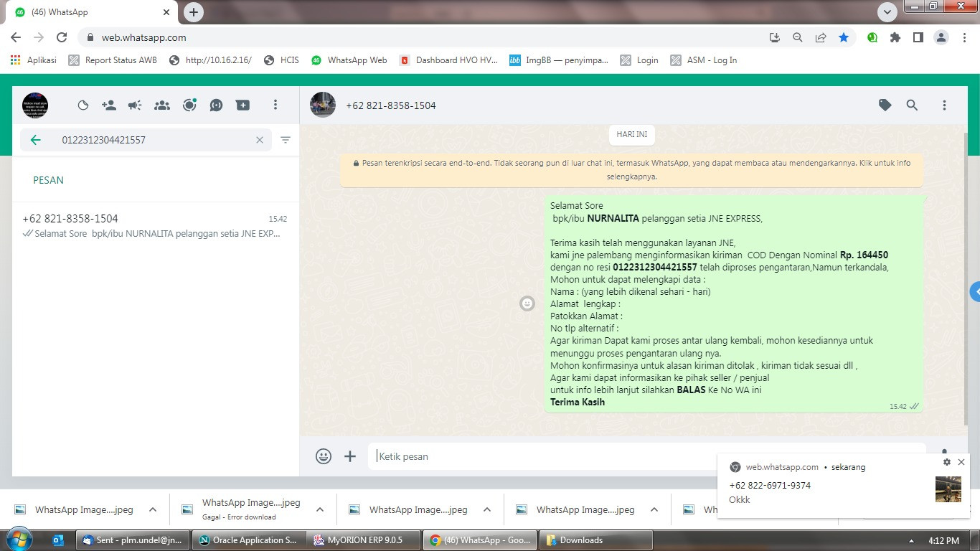Click the search field containing 0122312304421557

point(146,140)
